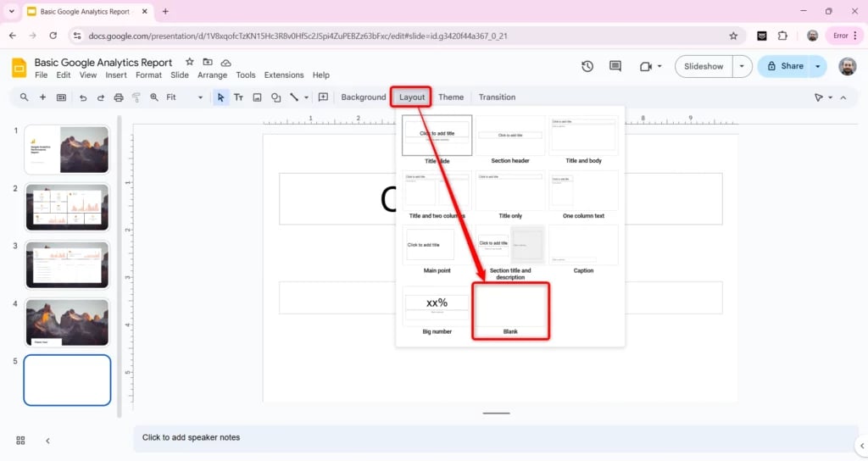Open the Insert menu
The height and width of the screenshot is (461, 868).
[x=116, y=75]
